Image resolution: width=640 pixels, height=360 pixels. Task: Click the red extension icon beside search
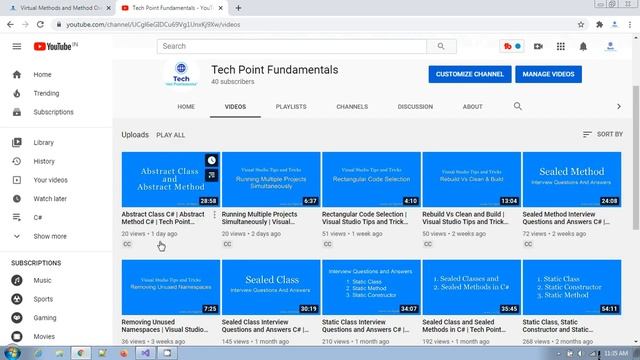point(512,47)
